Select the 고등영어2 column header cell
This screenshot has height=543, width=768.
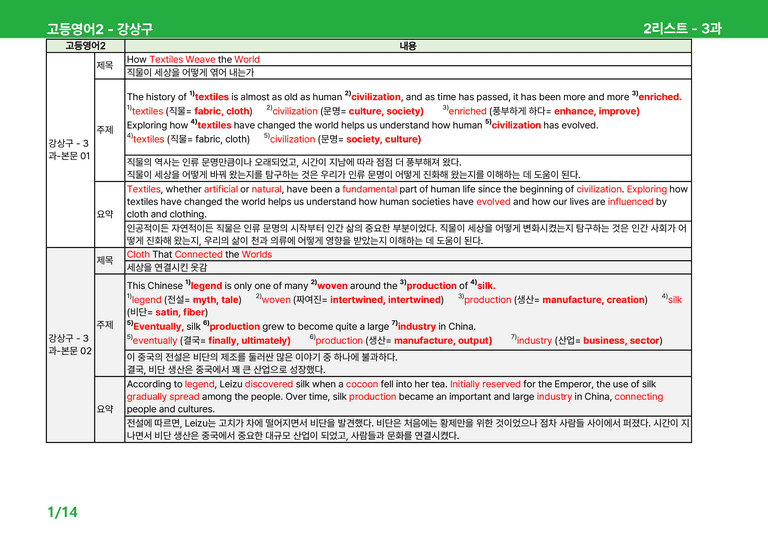pyautogui.click(x=85, y=46)
